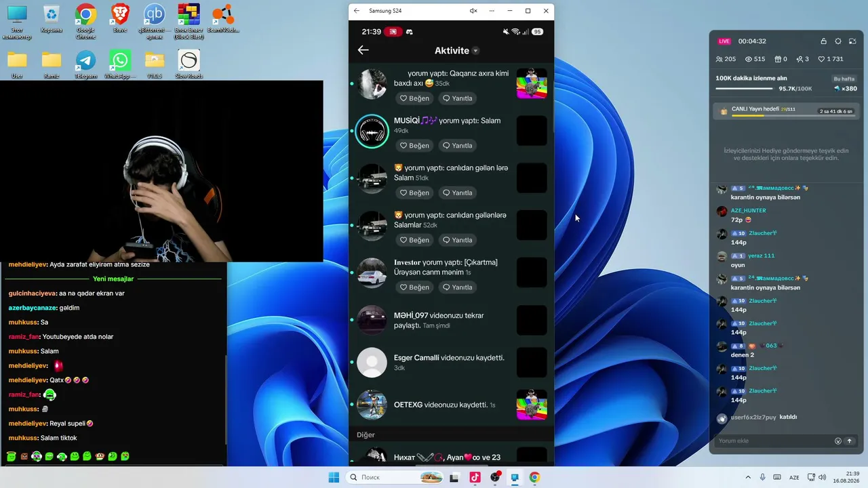Open Chrome from the taskbar
The height and width of the screenshot is (488, 868).
(534, 477)
